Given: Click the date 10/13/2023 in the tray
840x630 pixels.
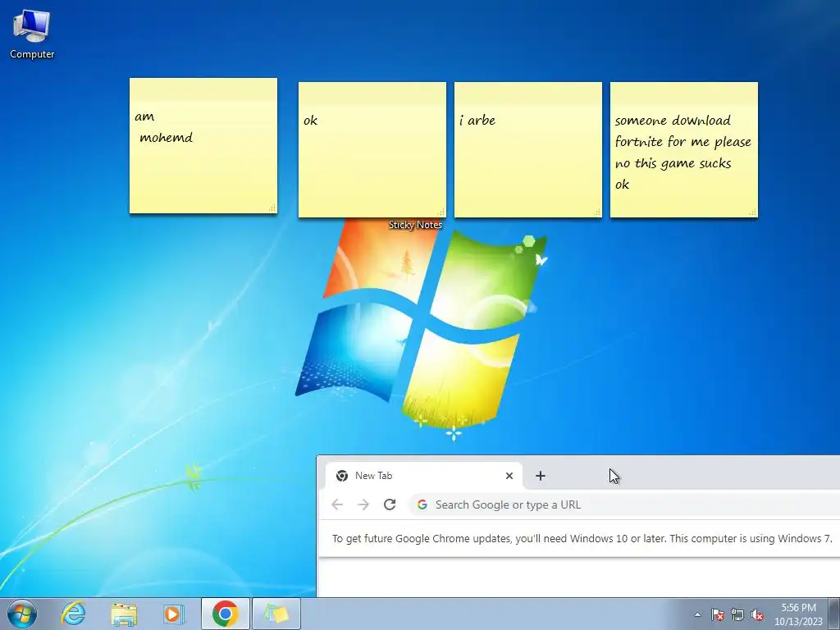Looking at the screenshot, I should [798, 622].
